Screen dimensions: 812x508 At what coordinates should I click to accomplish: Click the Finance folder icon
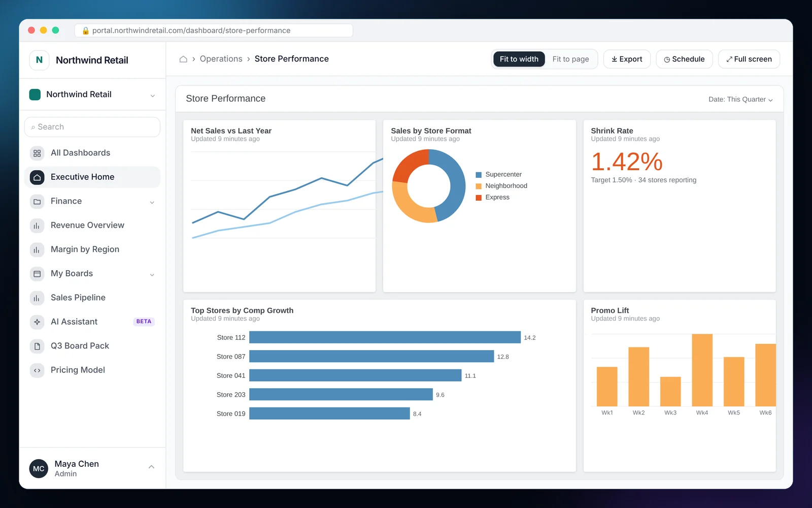(x=37, y=202)
